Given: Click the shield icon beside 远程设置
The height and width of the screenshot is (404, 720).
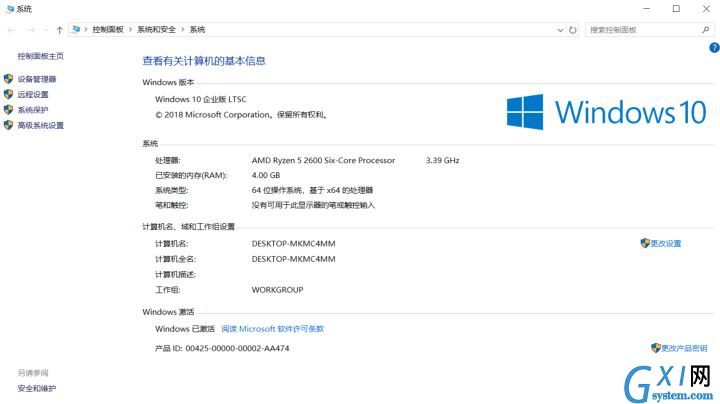Looking at the screenshot, I should point(8,94).
